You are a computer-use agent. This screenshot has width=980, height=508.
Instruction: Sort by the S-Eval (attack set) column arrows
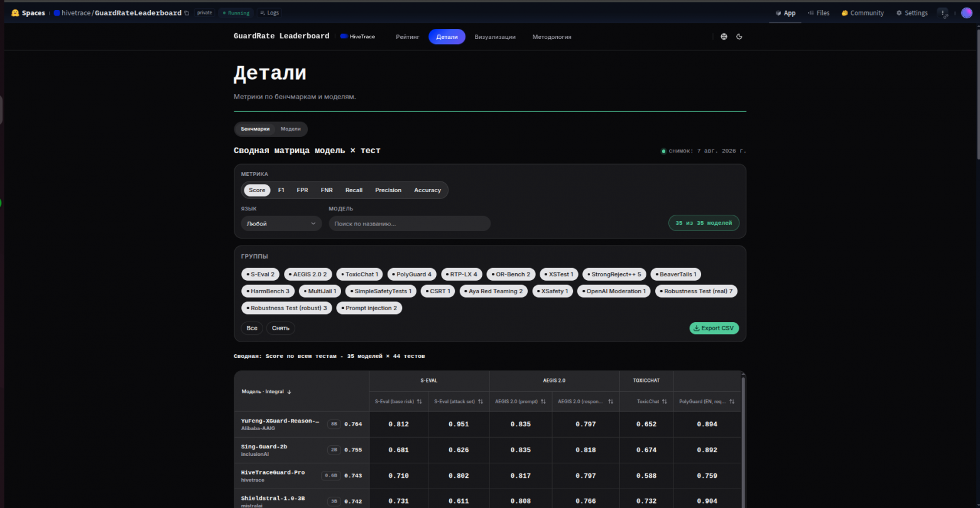(481, 401)
